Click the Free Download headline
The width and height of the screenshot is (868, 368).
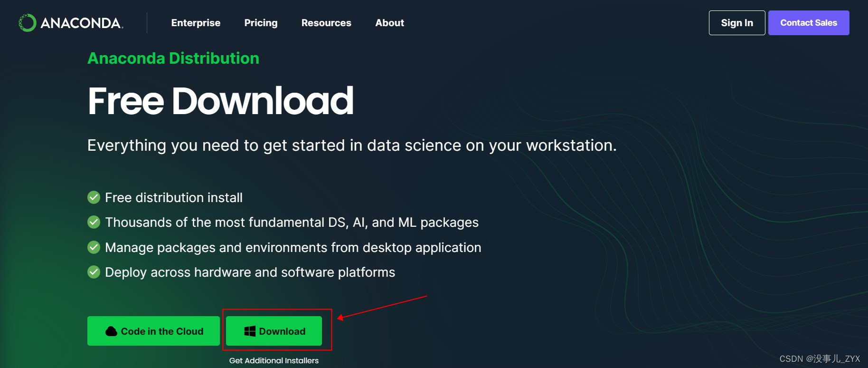[221, 101]
